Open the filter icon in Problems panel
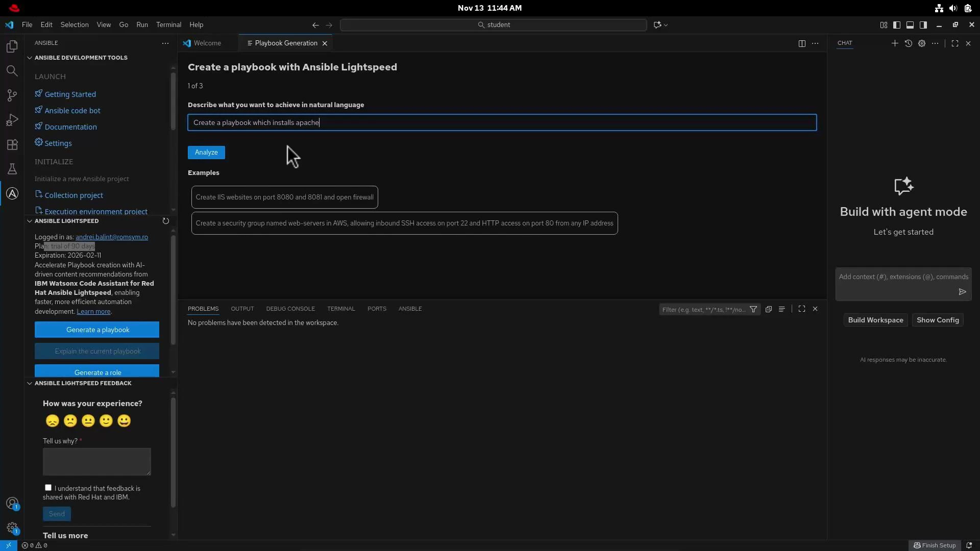980x551 pixels. 753,309
